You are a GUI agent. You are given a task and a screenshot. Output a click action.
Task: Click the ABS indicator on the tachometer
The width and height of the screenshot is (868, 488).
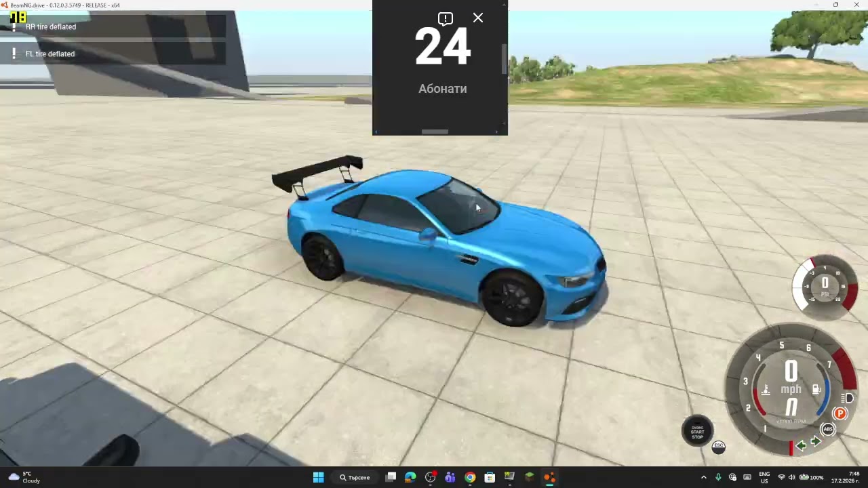click(827, 429)
